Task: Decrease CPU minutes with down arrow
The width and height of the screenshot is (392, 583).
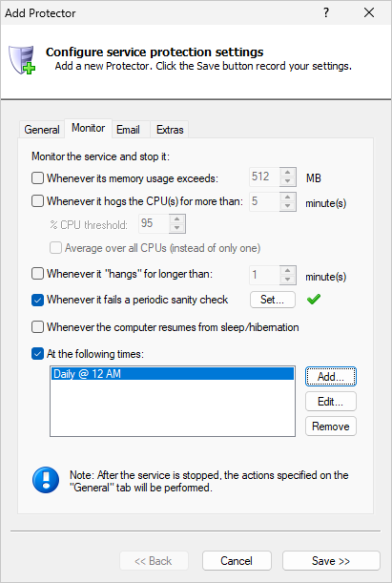Action: click(288, 206)
